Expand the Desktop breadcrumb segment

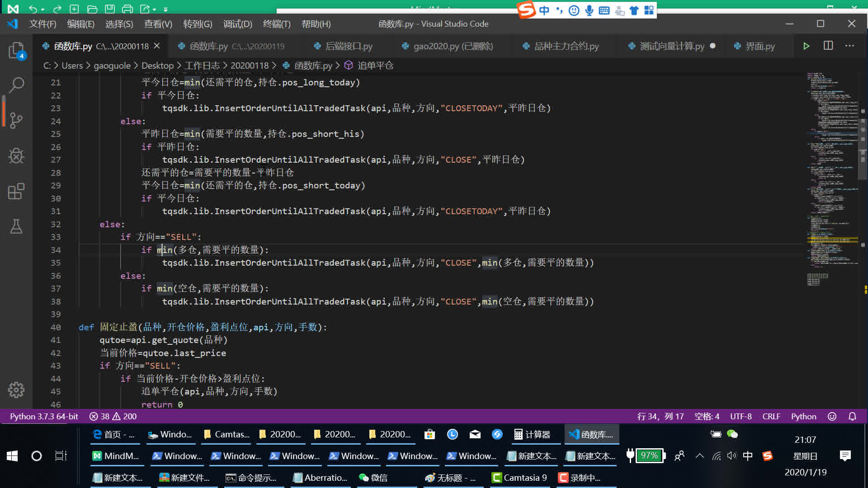[x=157, y=66]
